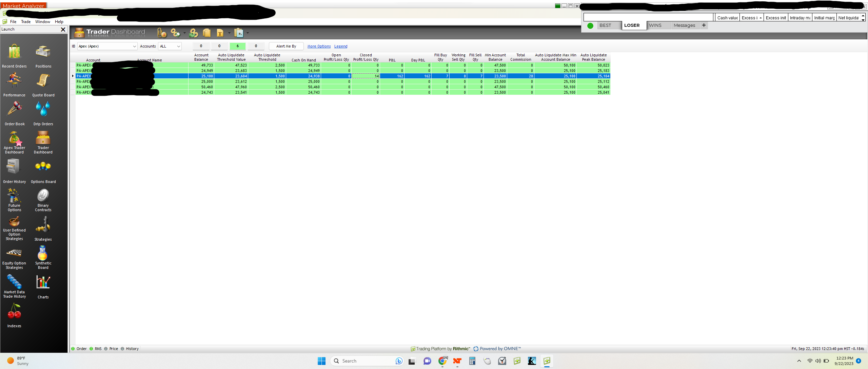Screen dimensions: 868x369
Task: Click the yellow folders toolbar icon
Action: tap(207, 33)
